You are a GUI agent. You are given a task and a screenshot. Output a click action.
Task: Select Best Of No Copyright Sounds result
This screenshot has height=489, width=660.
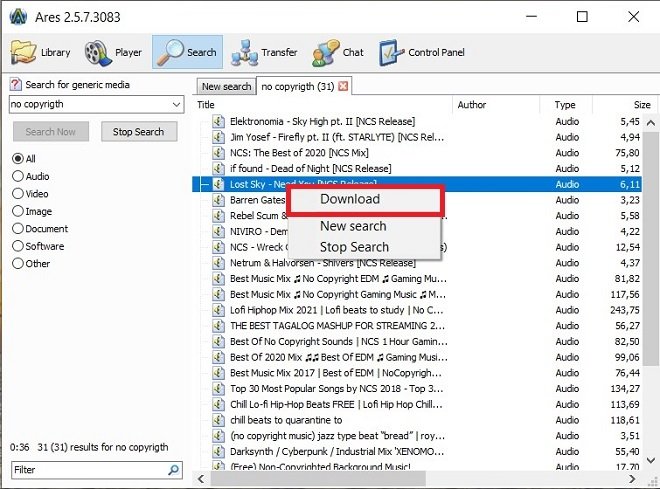(x=338, y=341)
